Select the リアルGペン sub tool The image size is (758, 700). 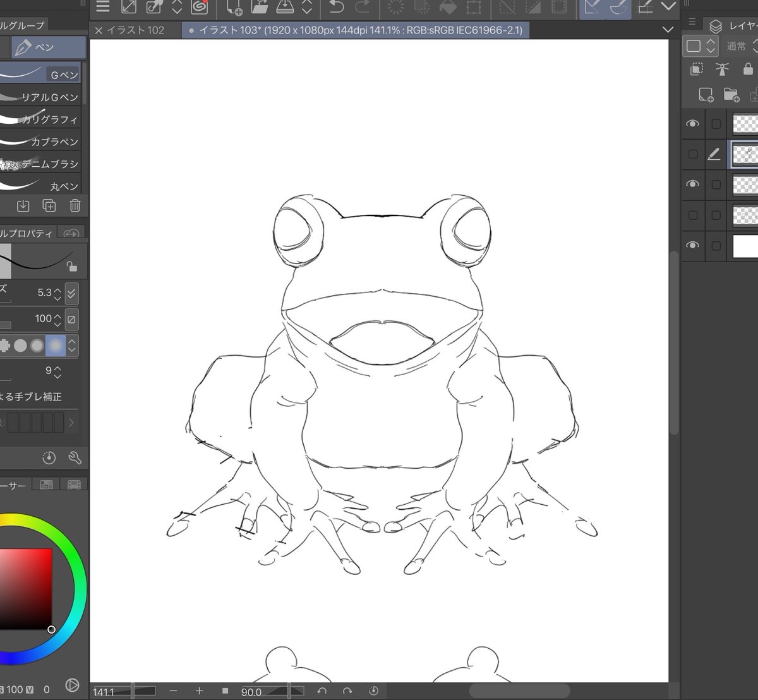40,97
